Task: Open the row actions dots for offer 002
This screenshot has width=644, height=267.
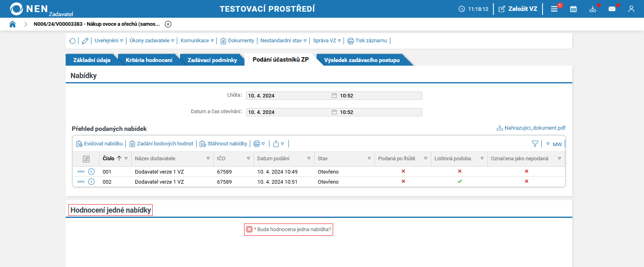Action: pyautogui.click(x=81, y=182)
